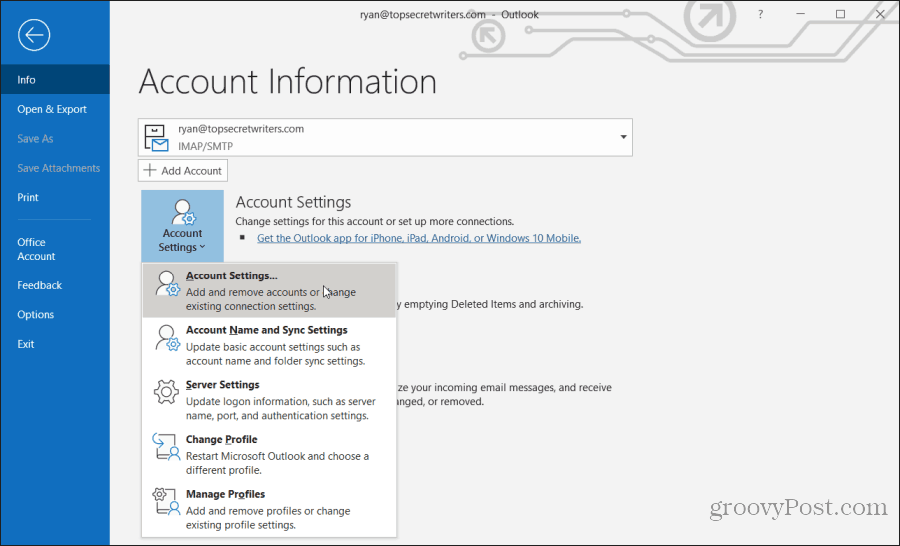Click the 'Change settings for this account' text
900x546 pixels.
click(x=374, y=222)
